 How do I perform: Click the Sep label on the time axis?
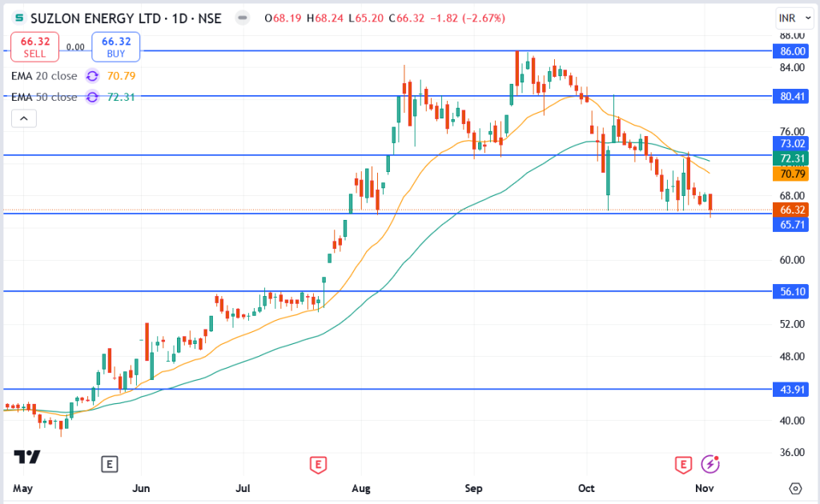[473, 488]
